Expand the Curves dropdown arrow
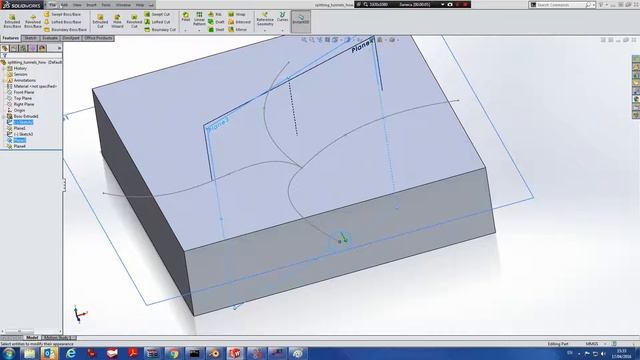 click(x=282, y=30)
